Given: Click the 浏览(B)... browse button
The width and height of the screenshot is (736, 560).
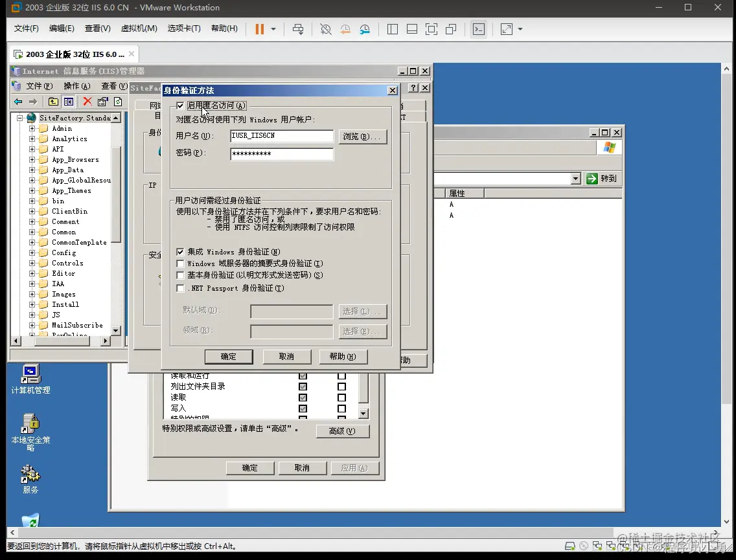Looking at the screenshot, I should (x=362, y=137).
